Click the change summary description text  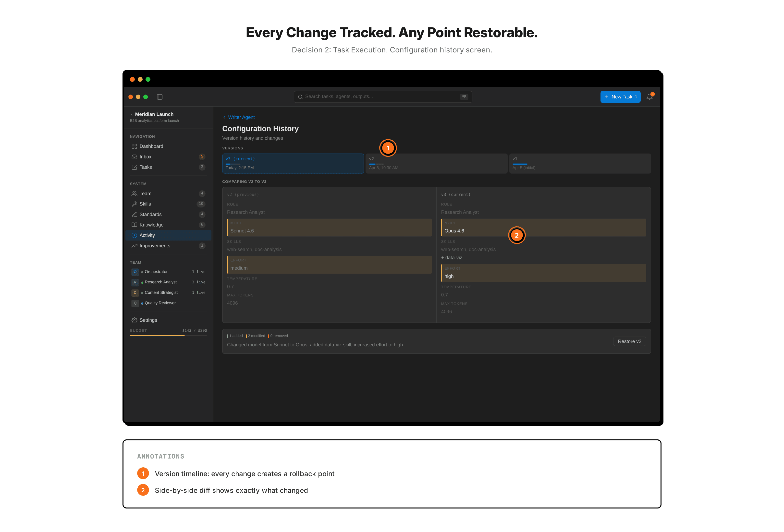(x=315, y=345)
